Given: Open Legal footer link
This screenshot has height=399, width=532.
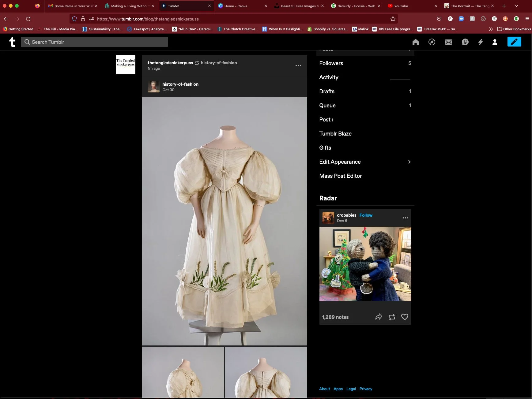Looking at the screenshot, I should click(x=351, y=389).
